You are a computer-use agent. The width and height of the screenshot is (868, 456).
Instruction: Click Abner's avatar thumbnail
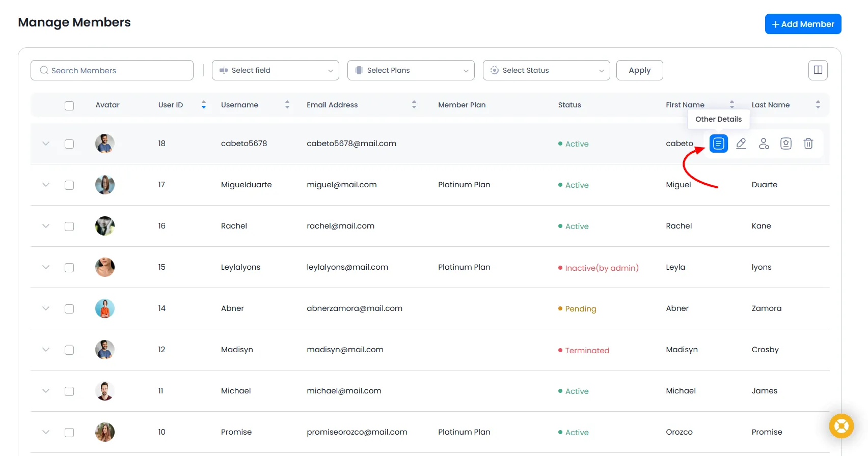105,308
